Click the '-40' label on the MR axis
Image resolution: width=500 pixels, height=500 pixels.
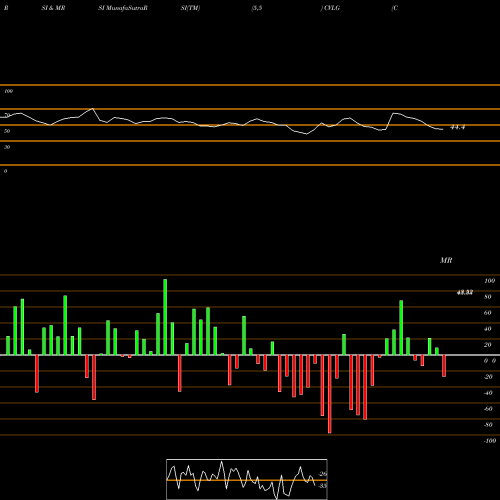click(488, 393)
